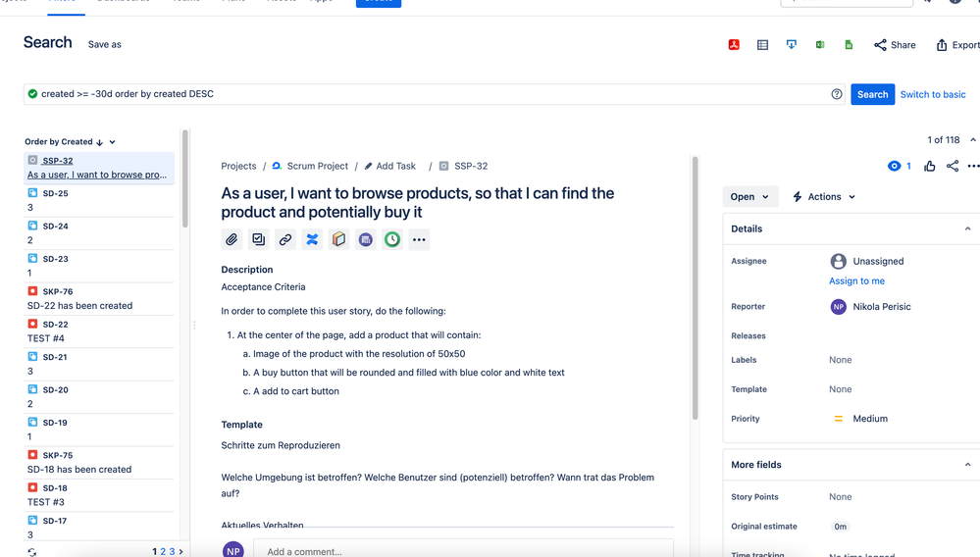Viewport: 980px width, 557px height.
Task: Collapse the More fields section
Action: [x=967, y=465]
